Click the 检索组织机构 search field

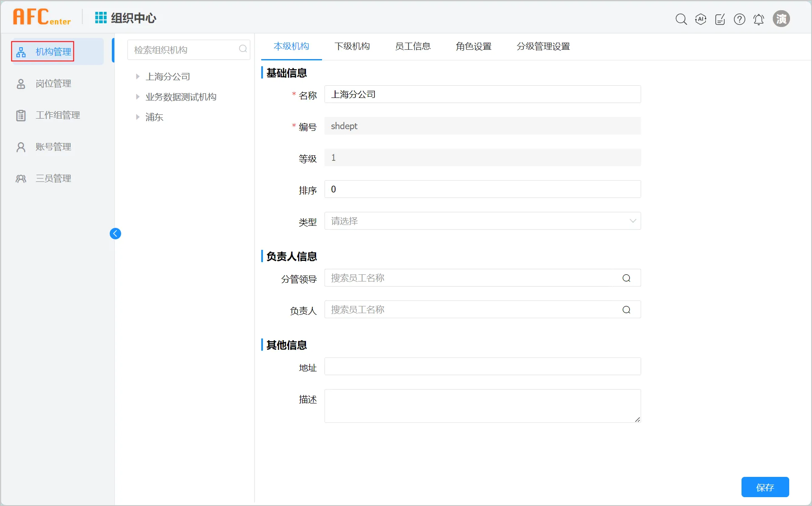(x=184, y=50)
